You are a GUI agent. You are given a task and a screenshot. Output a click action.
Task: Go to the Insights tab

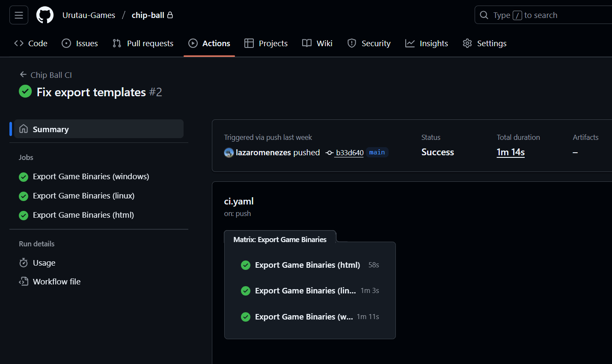coord(427,43)
